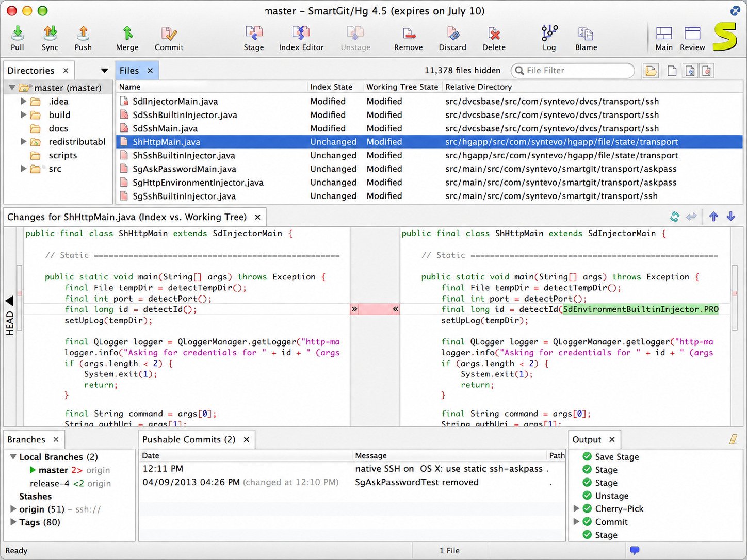Clear the Output panel with broom icon
This screenshot has height=560, width=747.
[x=733, y=439]
